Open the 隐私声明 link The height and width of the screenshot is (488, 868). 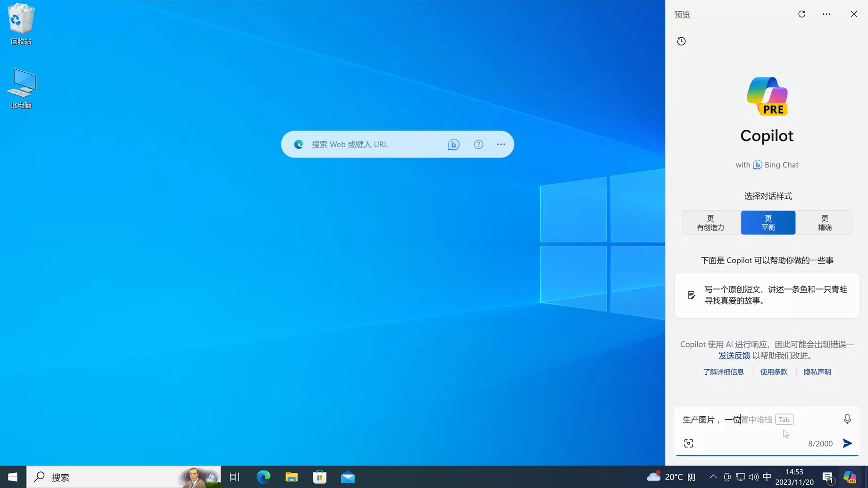[x=817, y=372]
